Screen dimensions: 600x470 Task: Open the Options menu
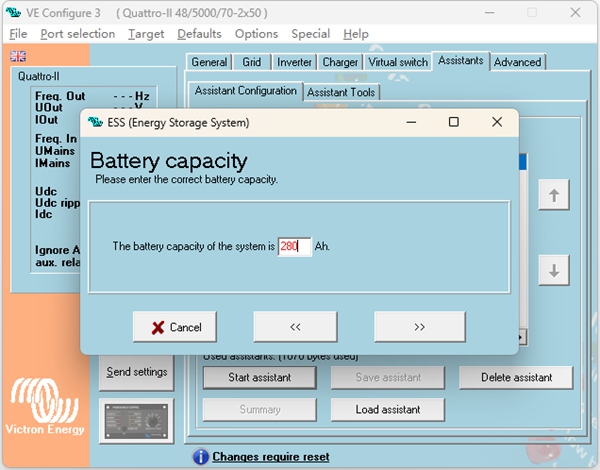pyautogui.click(x=256, y=34)
